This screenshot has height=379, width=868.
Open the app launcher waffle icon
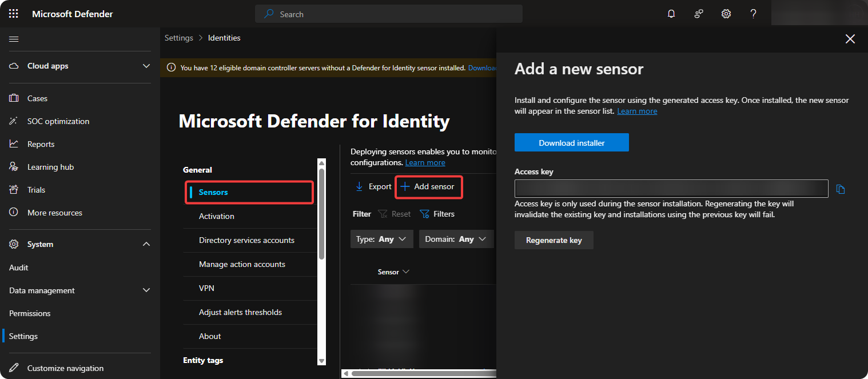pos(14,14)
